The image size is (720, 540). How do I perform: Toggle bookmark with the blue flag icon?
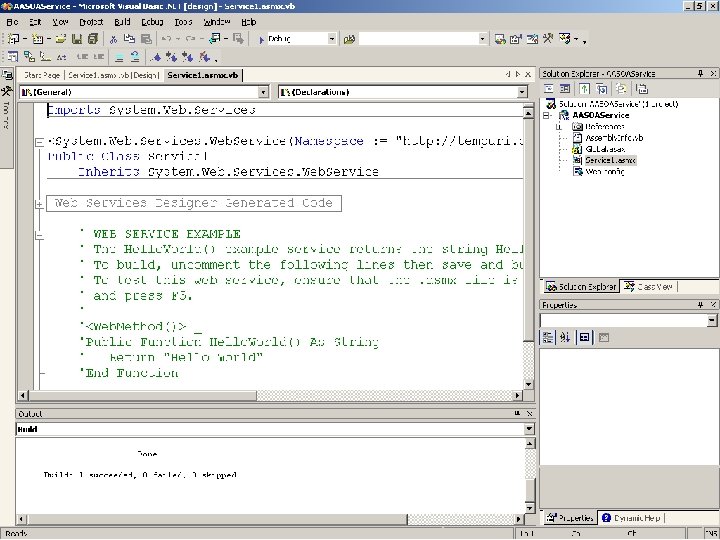click(x=156, y=57)
